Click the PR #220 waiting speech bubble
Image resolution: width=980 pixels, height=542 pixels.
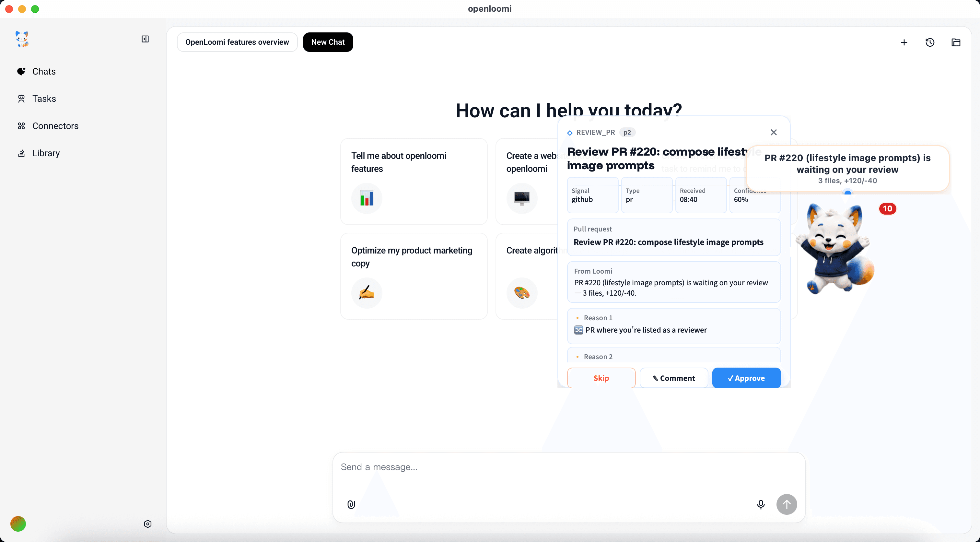tap(847, 169)
